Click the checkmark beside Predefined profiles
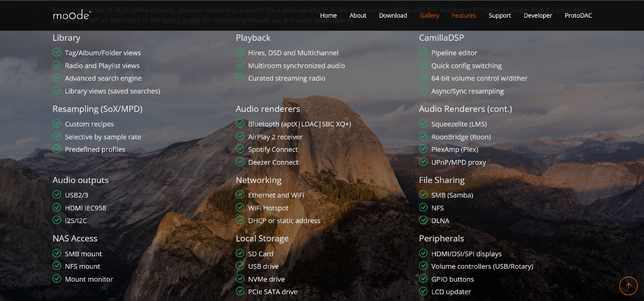The image size is (644, 301). pyautogui.click(x=57, y=149)
